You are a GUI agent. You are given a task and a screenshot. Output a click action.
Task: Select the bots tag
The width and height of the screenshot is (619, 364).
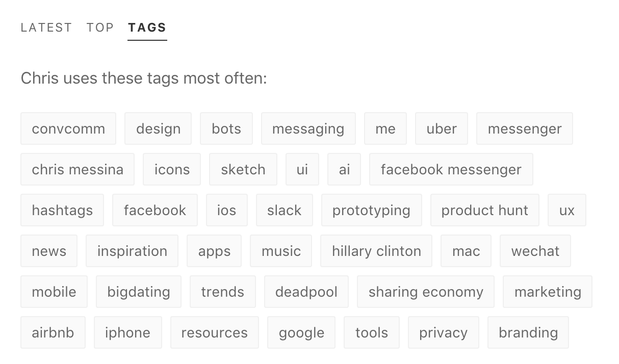(x=226, y=128)
